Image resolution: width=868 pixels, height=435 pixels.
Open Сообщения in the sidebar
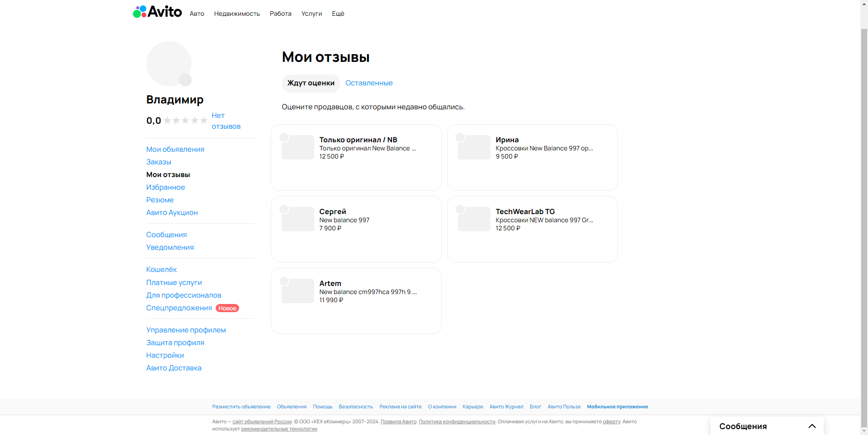(x=166, y=234)
